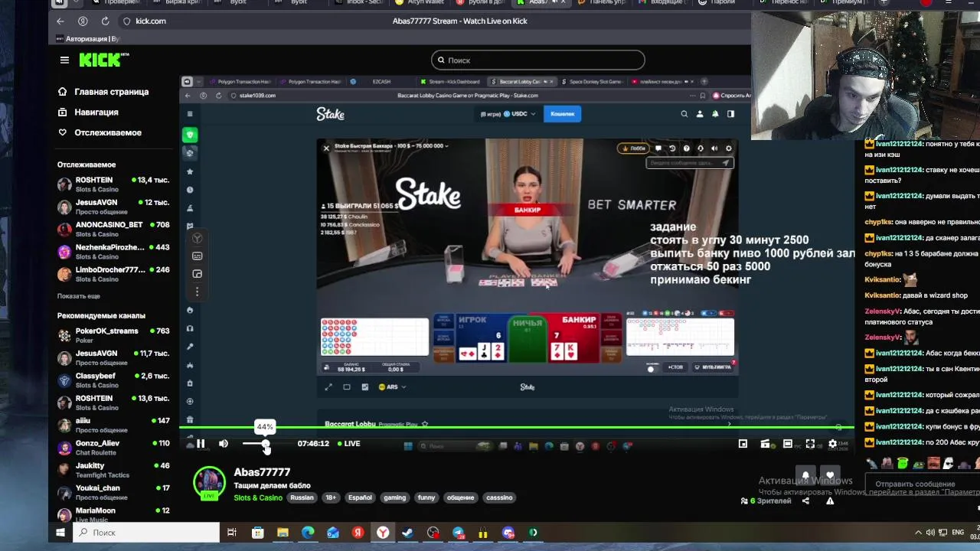Open Авторизация bookmark in bookmarks bar

click(88, 38)
